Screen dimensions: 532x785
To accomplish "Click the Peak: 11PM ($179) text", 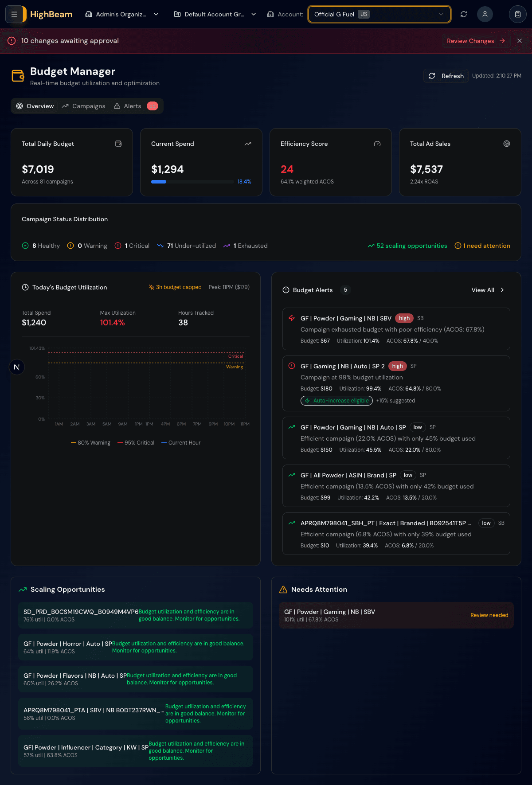I will coord(229,287).
